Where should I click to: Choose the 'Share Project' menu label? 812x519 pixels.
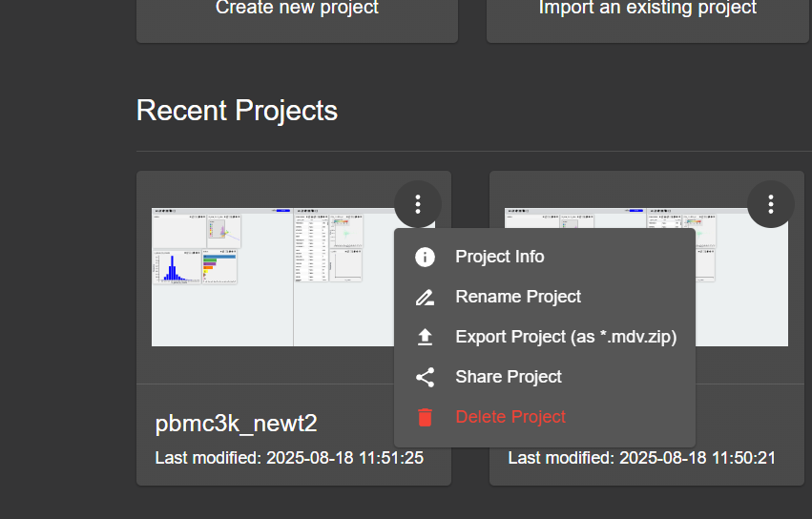pos(509,377)
